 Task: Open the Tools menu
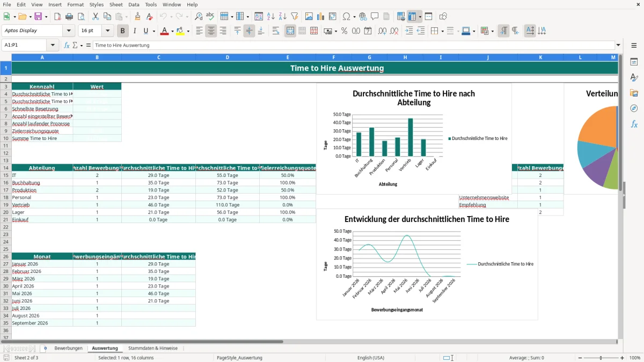coord(151,4)
